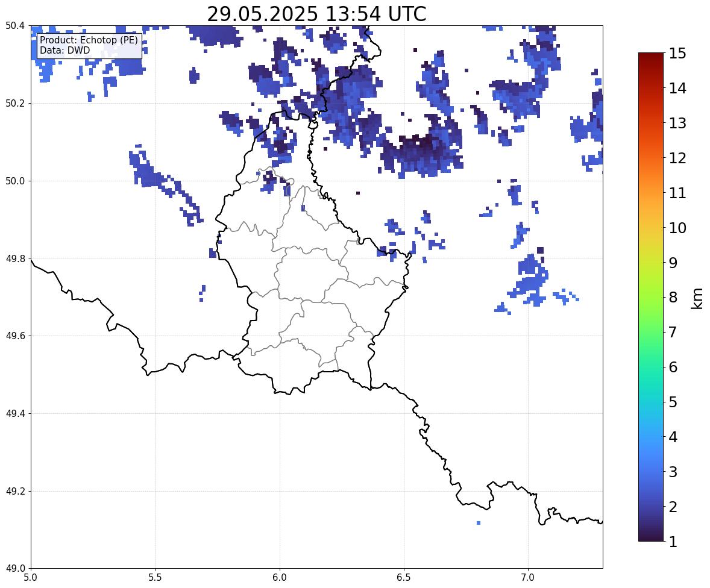Click the isolated echo pixel near 49.1 latitude
710x588 pixels.
pos(479,523)
